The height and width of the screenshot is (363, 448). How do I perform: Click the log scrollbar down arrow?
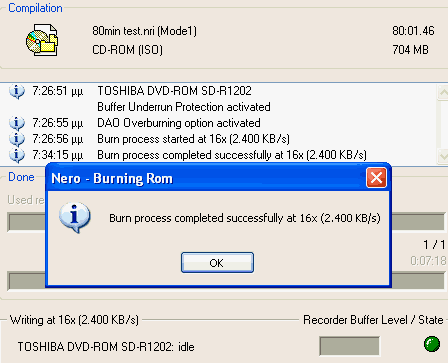[x=443, y=155]
